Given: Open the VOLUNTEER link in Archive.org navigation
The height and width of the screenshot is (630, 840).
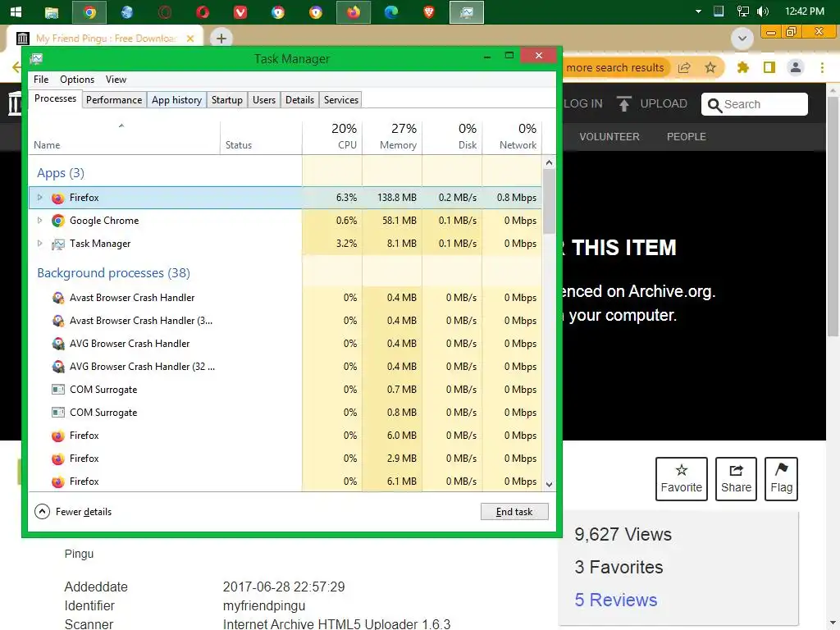Looking at the screenshot, I should click(609, 137).
